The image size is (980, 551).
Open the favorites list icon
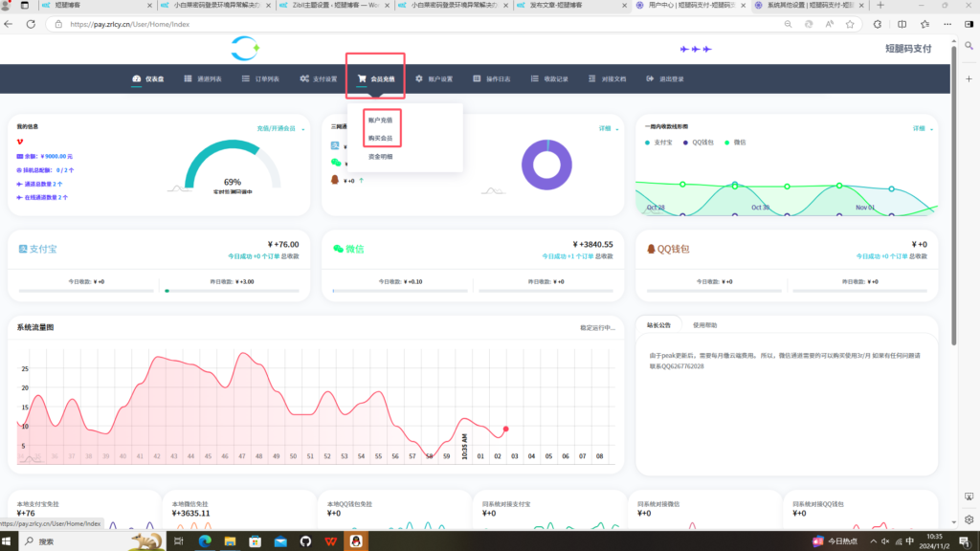pyautogui.click(x=925, y=24)
